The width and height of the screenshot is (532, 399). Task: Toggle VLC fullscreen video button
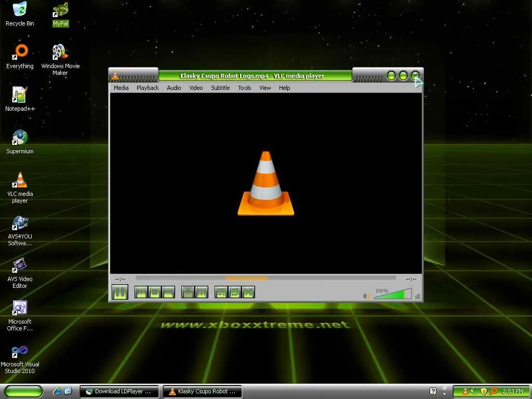(188, 292)
